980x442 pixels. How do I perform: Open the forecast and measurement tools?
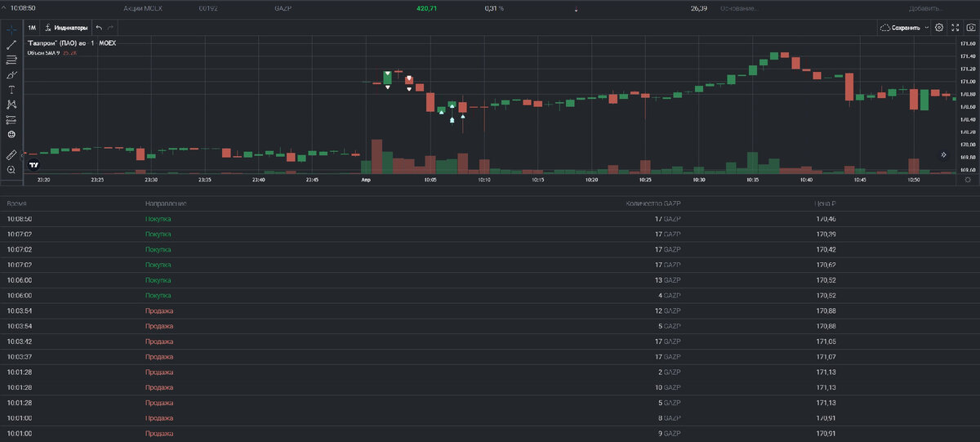coord(11,119)
